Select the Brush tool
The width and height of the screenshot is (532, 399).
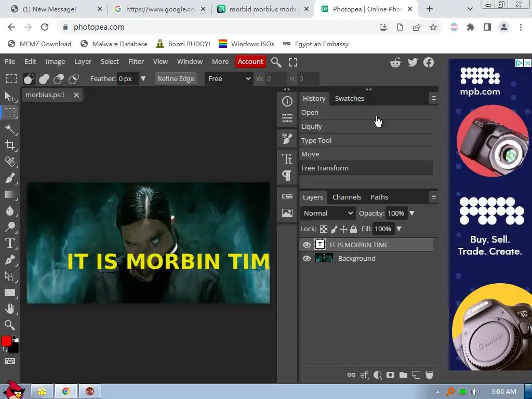pyautogui.click(x=10, y=178)
